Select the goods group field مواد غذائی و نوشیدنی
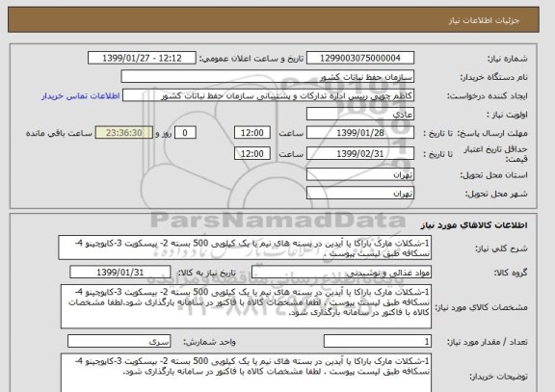The width and height of the screenshot is (555, 392). tap(341, 273)
